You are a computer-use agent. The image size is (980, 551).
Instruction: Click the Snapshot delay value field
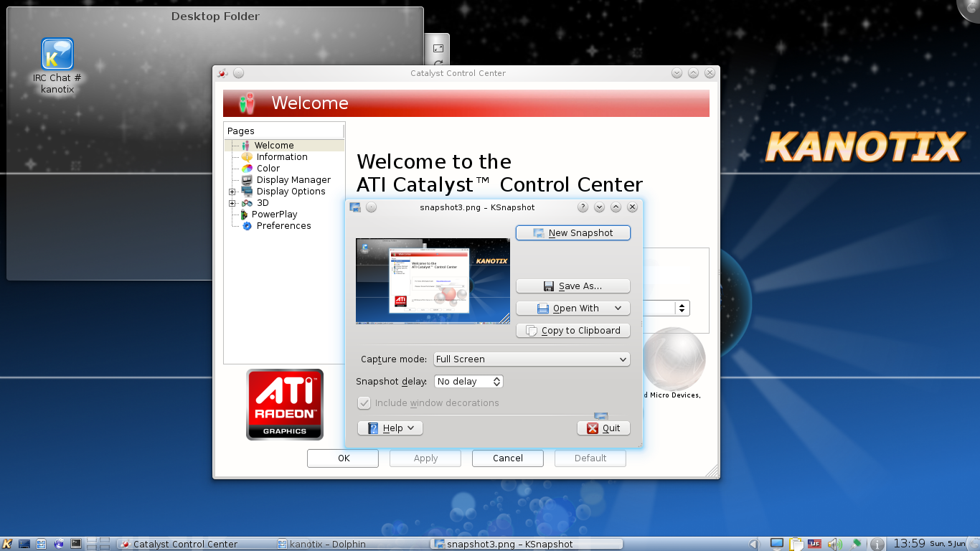[x=463, y=382]
